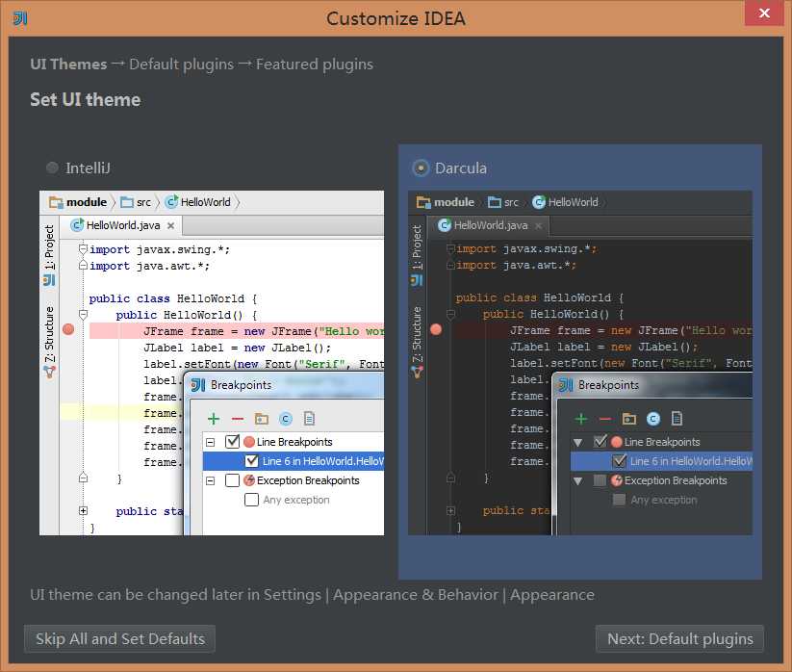Screen dimensions: 792x672
Task: Click Structure tool window icon in Darcula preview sidebar
Action: click(417, 373)
